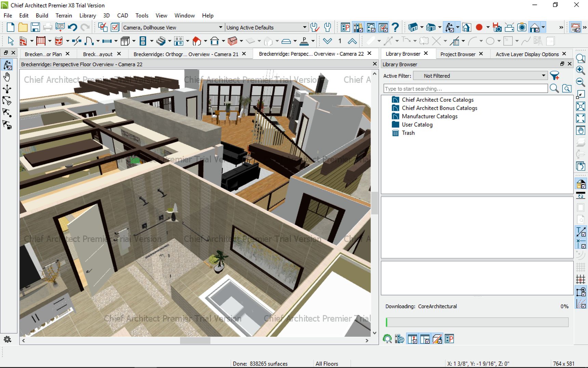The height and width of the screenshot is (368, 588).
Task: Open a plan with the folder icon
Action: pos(23,27)
